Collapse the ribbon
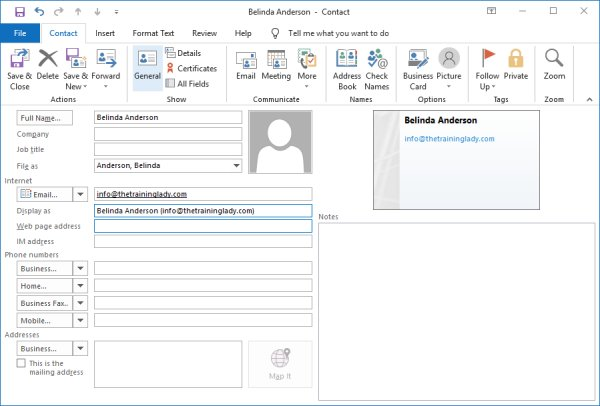Screen dimensions: 600x406 [589, 99]
